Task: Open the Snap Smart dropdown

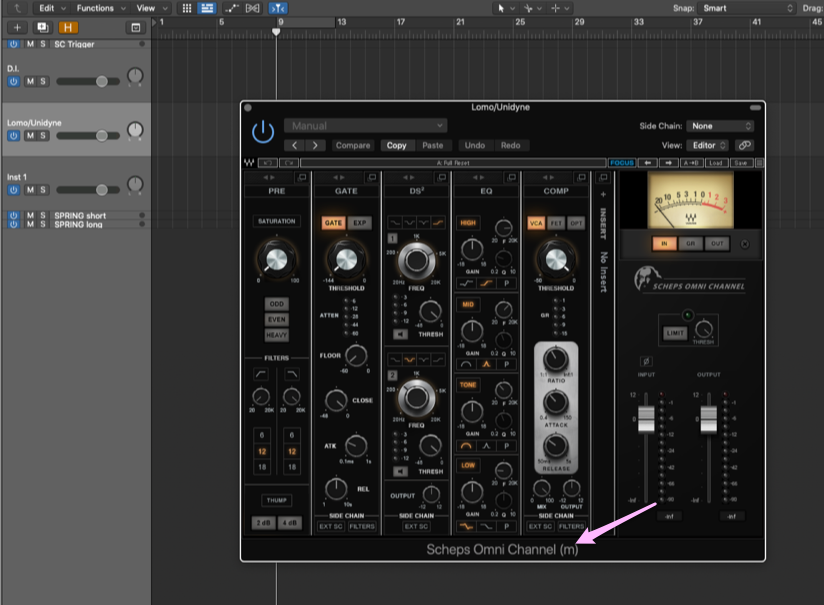Action: [x=746, y=8]
